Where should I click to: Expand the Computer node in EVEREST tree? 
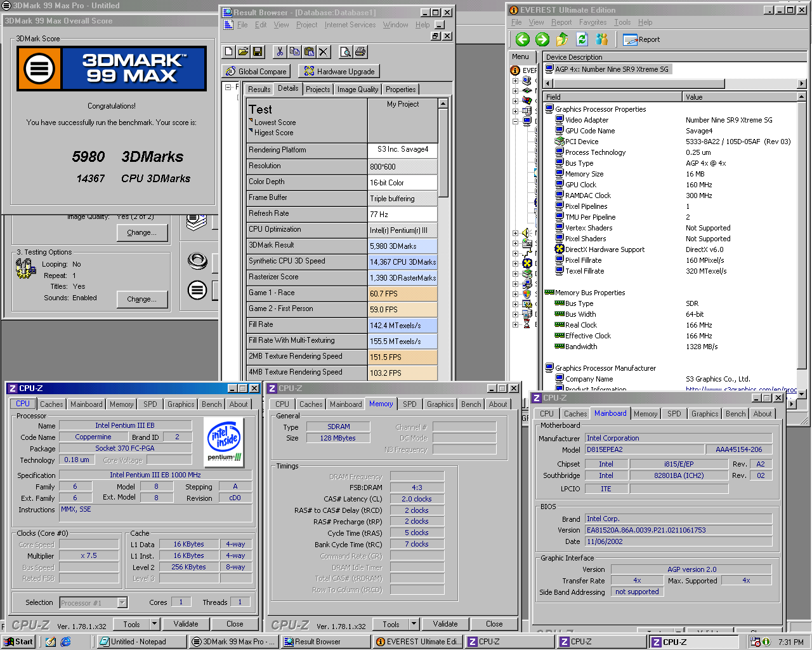coord(516,81)
